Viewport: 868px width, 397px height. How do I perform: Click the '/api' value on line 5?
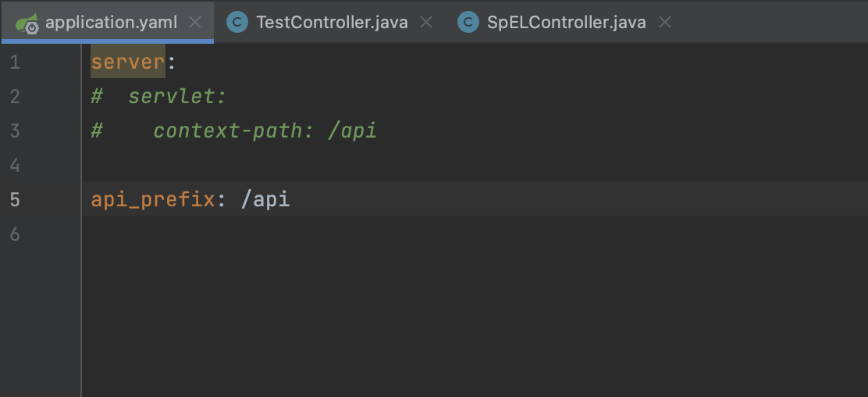265,199
